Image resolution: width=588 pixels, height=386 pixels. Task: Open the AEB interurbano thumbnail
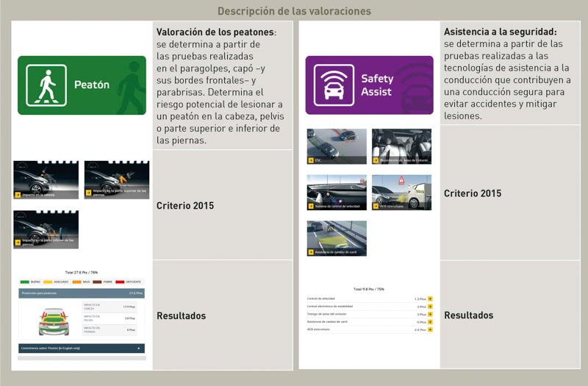click(401, 192)
